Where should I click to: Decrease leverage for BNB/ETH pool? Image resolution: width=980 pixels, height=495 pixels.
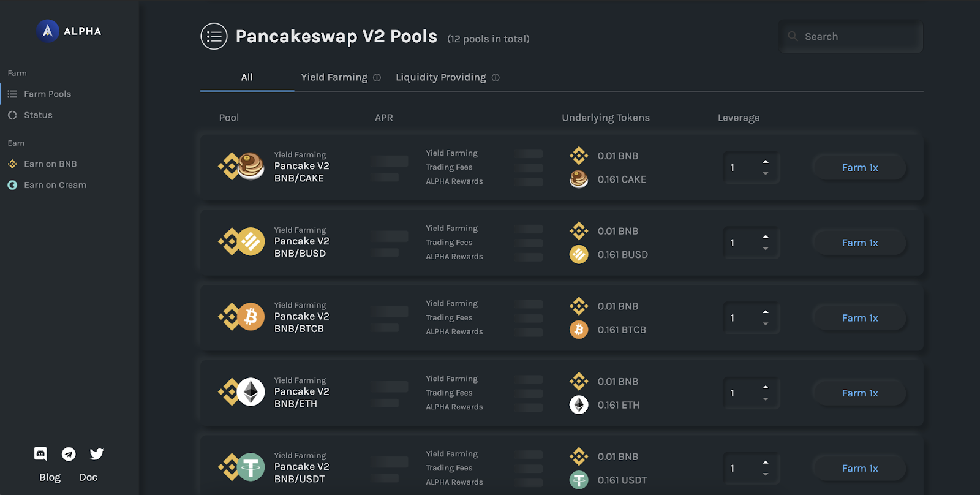pos(766,399)
